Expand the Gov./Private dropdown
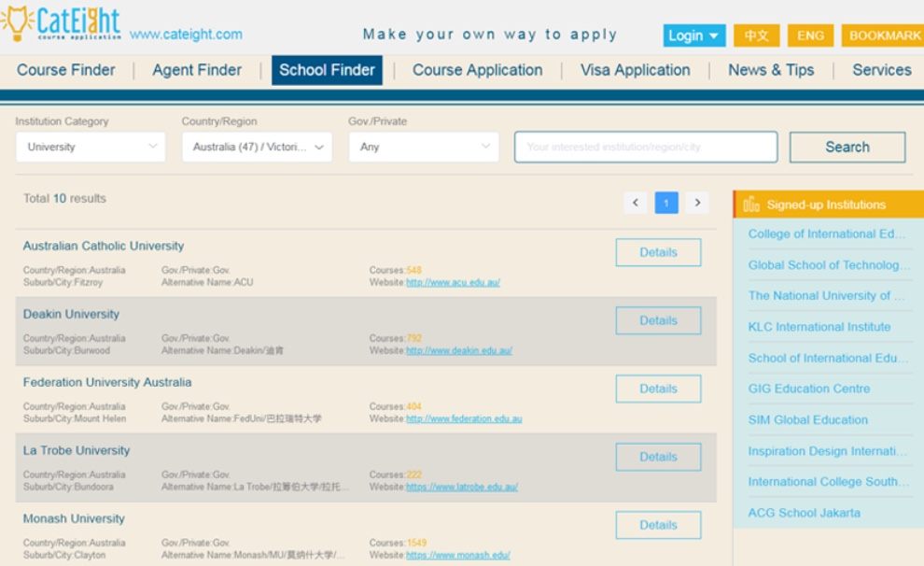 tap(424, 147)
